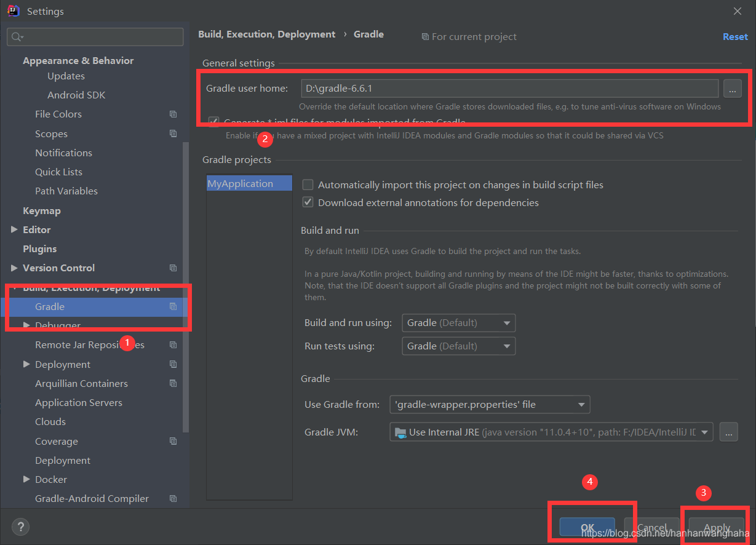Browse Gradle user home using ellipsis icon
This screenshot has height=545, width=756.
(x=732, y=88)
